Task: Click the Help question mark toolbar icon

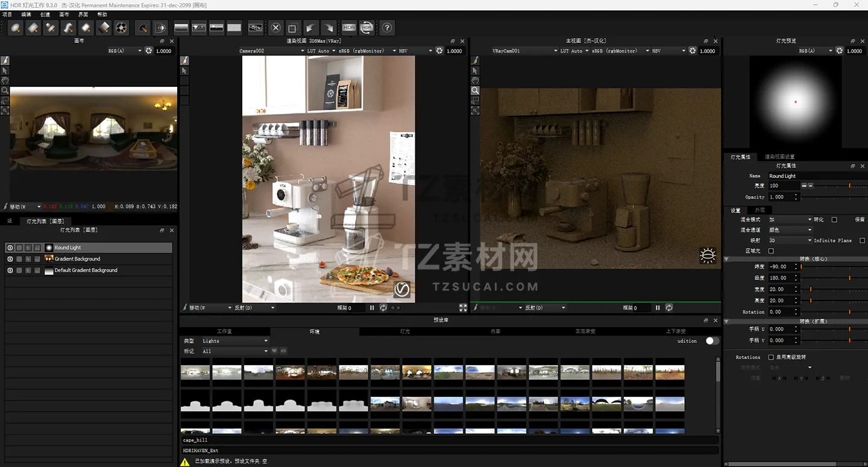Action: point(388,28)
